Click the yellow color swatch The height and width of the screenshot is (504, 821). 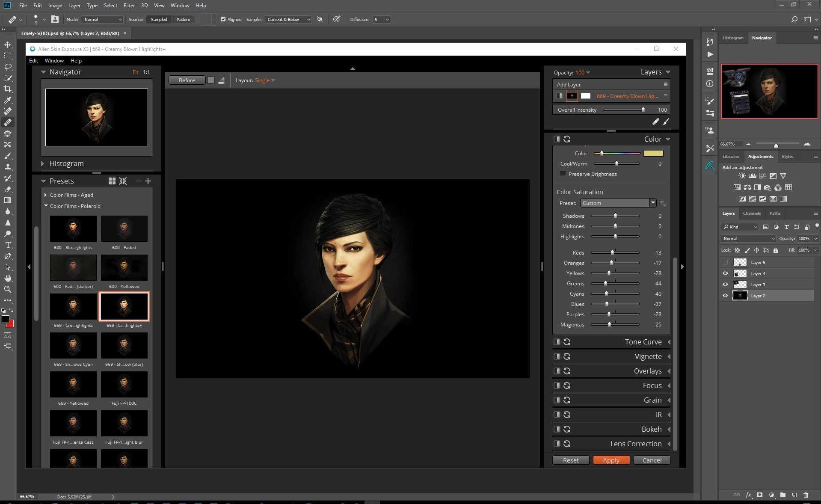tap(653, 153)
